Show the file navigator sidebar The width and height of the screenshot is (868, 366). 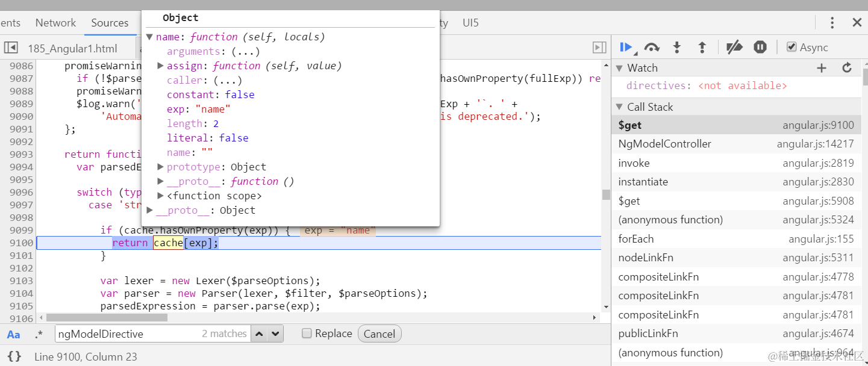(x=11, y=48)
